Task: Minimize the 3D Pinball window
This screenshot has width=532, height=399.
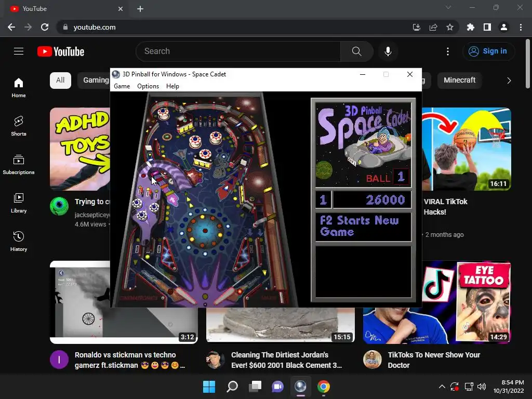Action: (x=362, y=74)
